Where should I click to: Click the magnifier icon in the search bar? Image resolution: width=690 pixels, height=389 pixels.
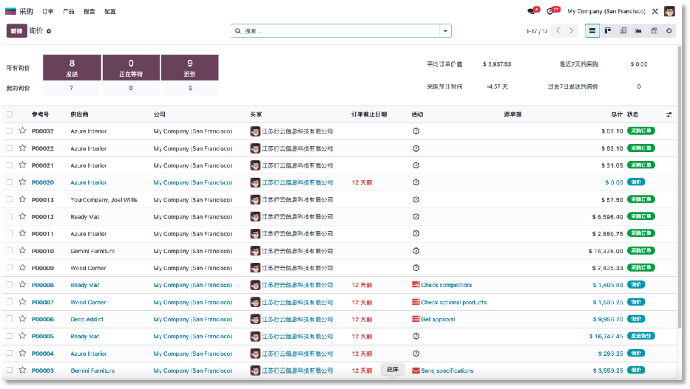tap(238, 31)
